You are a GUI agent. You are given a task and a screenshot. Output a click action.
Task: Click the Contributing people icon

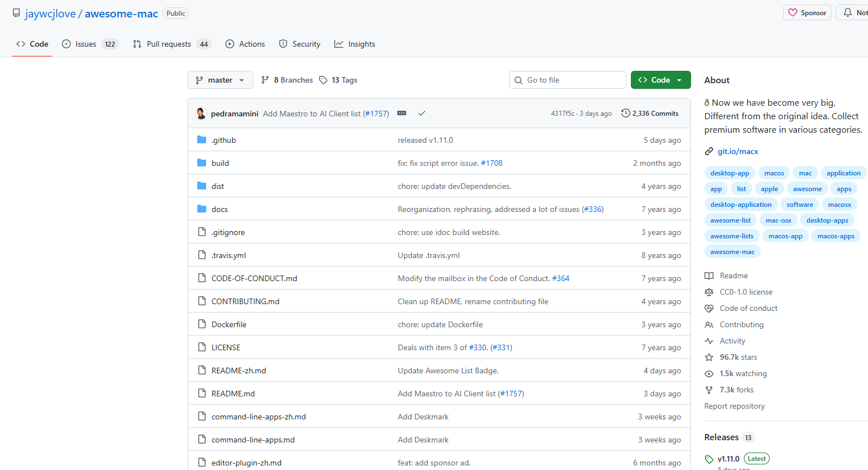(709, 324)
